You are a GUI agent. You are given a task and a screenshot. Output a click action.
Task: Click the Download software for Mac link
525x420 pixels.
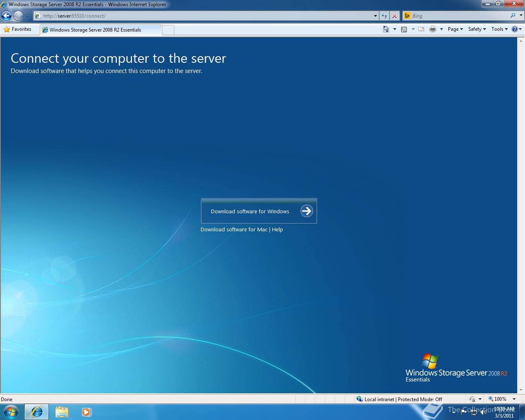234,229
